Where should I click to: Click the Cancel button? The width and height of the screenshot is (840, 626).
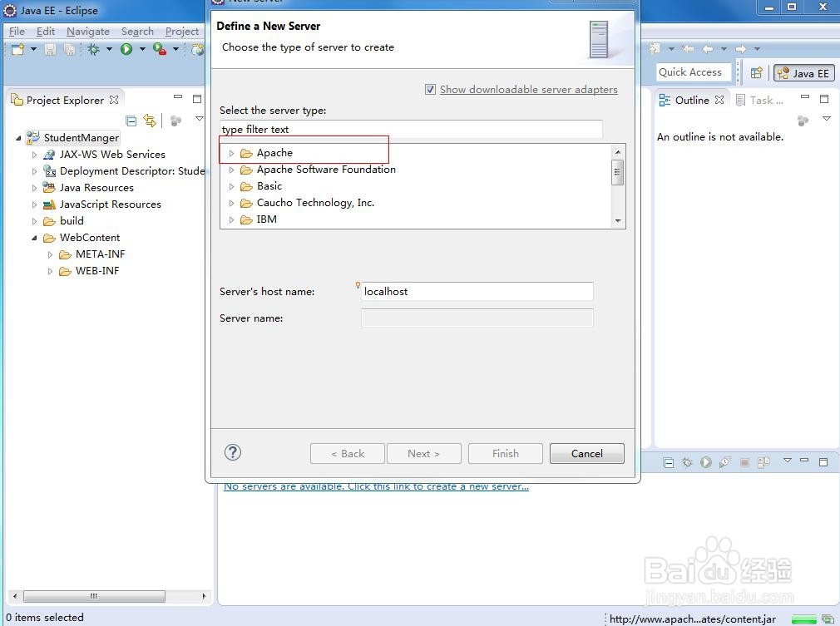pyautogui.click(x=586, y=453)
